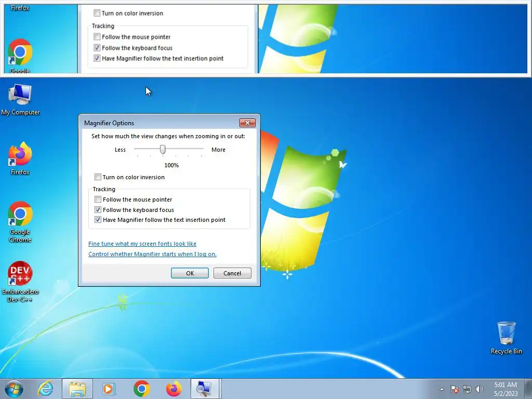This screenshot has height=399, width=532.
Task: Open Fine tune what my screen fonts look like
Action: tap(142, 244)
